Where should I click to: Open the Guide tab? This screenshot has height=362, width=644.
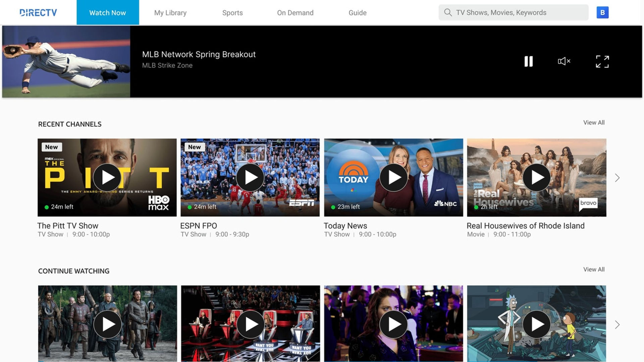pos(358,13)
